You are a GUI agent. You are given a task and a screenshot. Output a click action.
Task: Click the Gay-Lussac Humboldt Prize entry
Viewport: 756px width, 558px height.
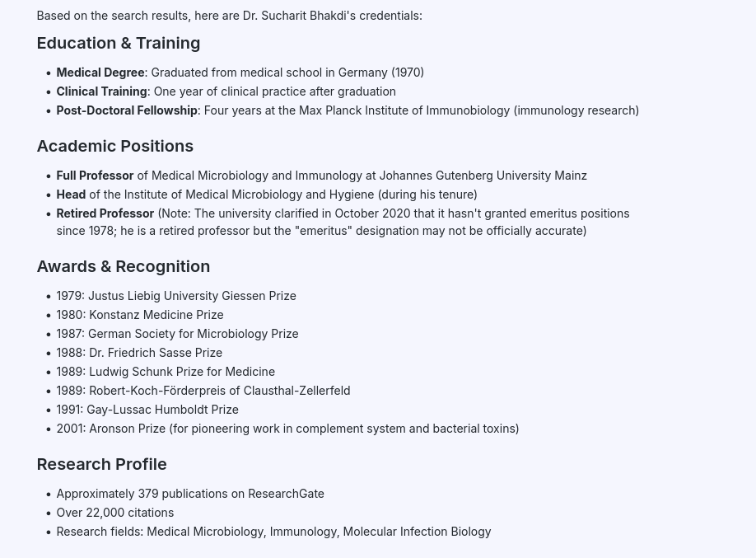tap(147, 410)
